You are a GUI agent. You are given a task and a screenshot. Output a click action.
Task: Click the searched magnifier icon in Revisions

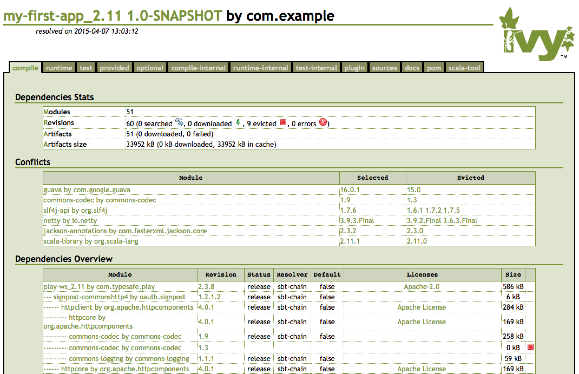tap(179, 121)
